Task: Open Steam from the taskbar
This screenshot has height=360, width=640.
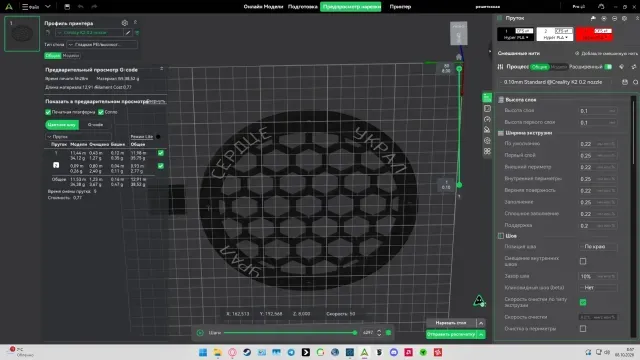Action: coord(247,352)
